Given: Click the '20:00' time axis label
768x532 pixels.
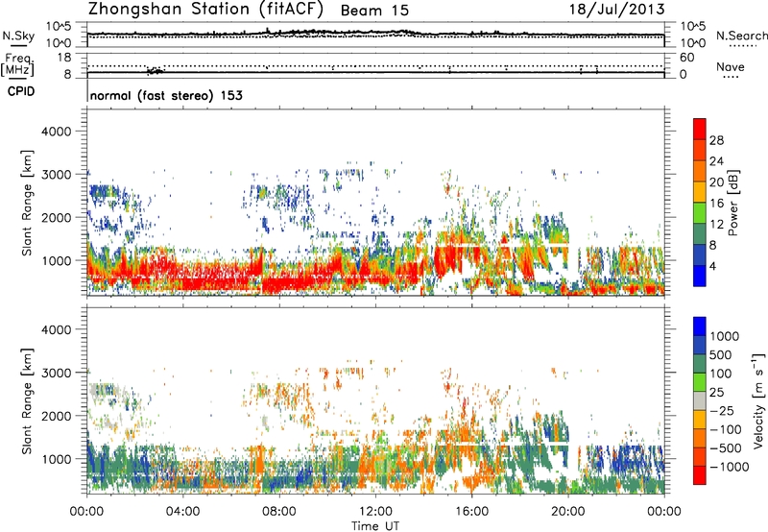Looking at the screenshot, I should [568, 512].
